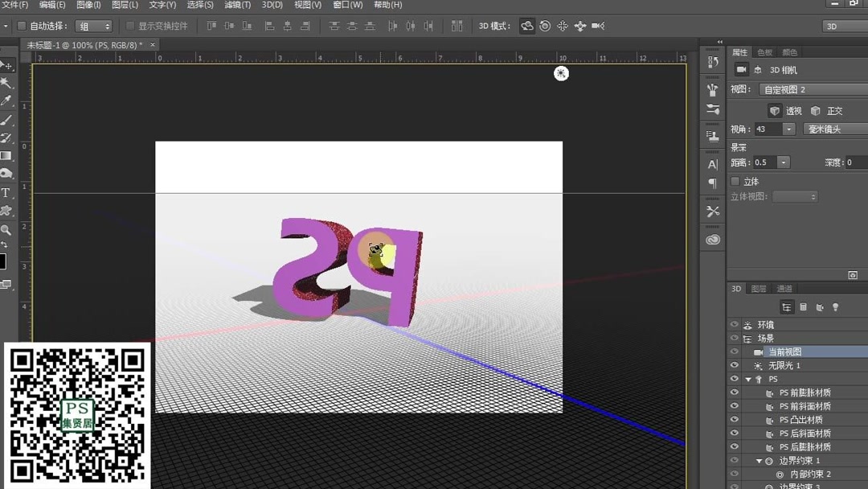Select the Orbit 3D camera mode icon
This screenshot has width=868, height=489.
pyautogui.click(x=526, y=26)
